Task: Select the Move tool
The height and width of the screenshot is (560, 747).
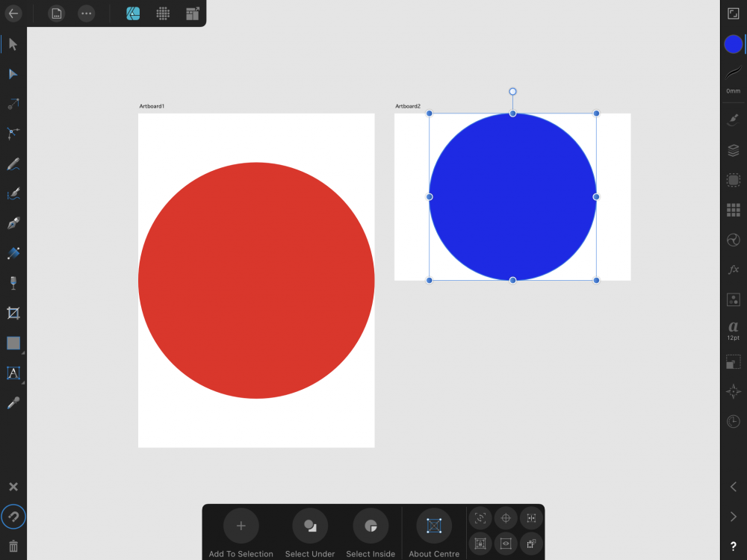Action: pos(13,44)
